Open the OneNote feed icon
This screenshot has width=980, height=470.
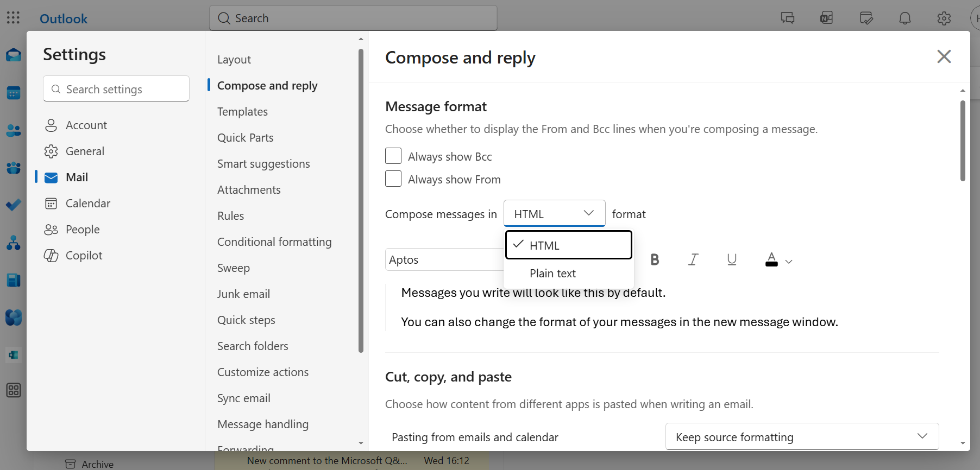[827, 18]
